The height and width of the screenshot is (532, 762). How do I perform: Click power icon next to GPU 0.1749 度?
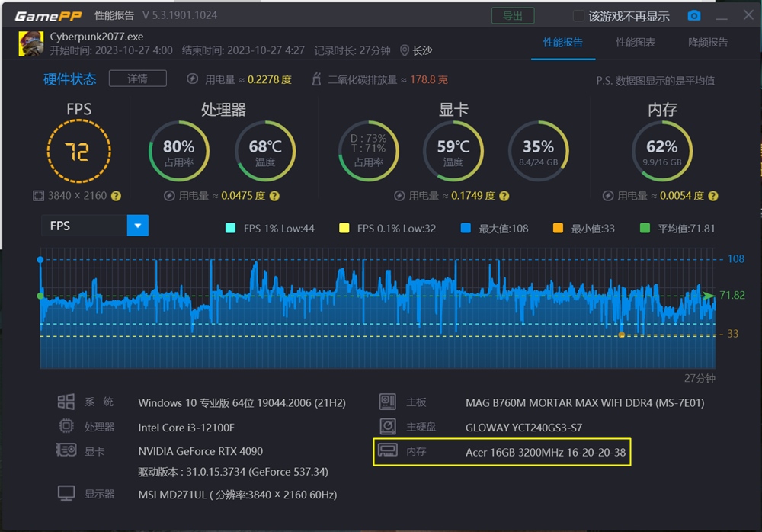tap(399, 195)
